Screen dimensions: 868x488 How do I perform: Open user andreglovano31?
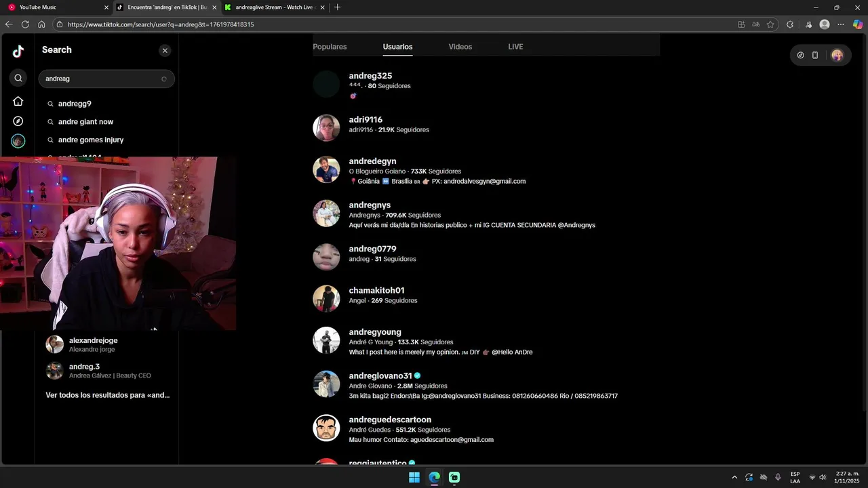pos(380,375)
